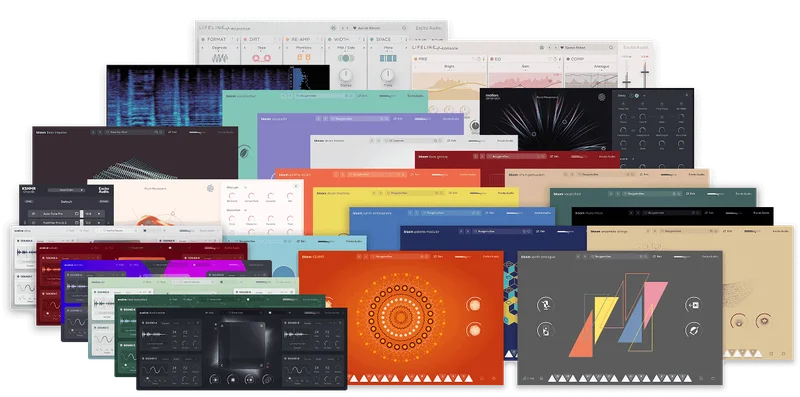Click Sound A waveform in Evolve Dark Matter
Image resolution: width=800 pixels, height=397 pixels.
pyautogui.click(x=156, y=335)
